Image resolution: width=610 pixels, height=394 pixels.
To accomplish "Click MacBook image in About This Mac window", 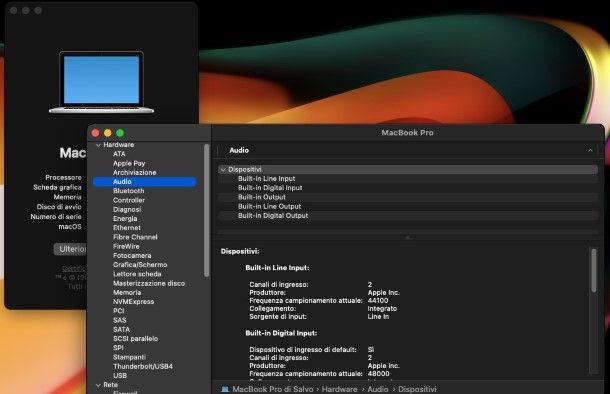I will pos(102,82).
